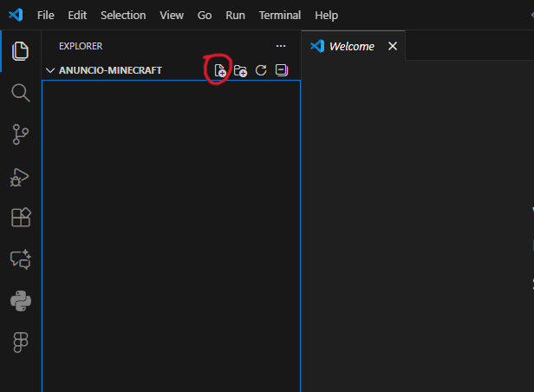
Task: Open Explorer's Views and More Actions menu
Action: tap(280, 46)
